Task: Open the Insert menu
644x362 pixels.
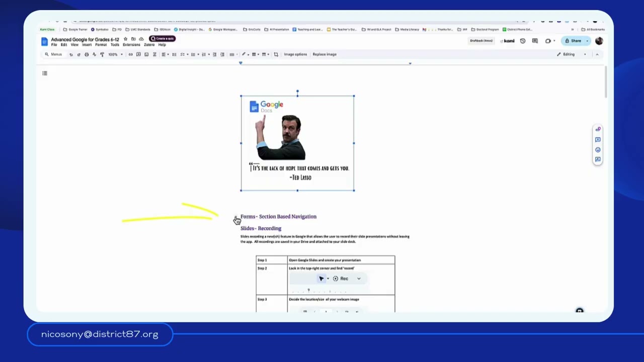Action: (87, 45)
